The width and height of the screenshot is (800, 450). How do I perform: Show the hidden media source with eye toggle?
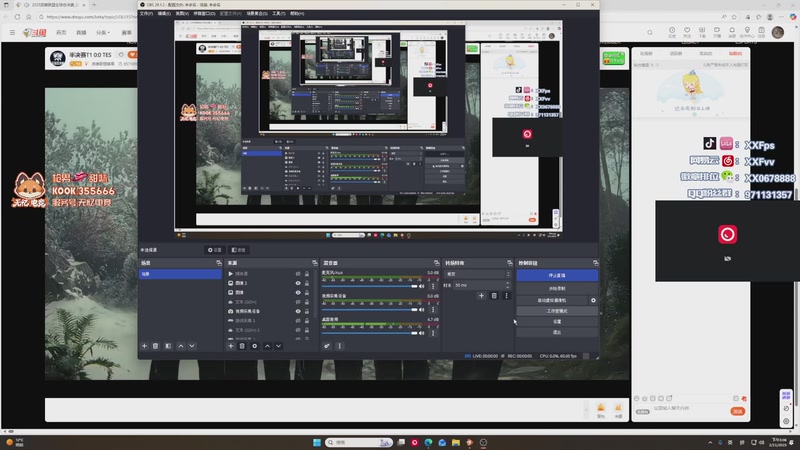click(x=298, y=274)
